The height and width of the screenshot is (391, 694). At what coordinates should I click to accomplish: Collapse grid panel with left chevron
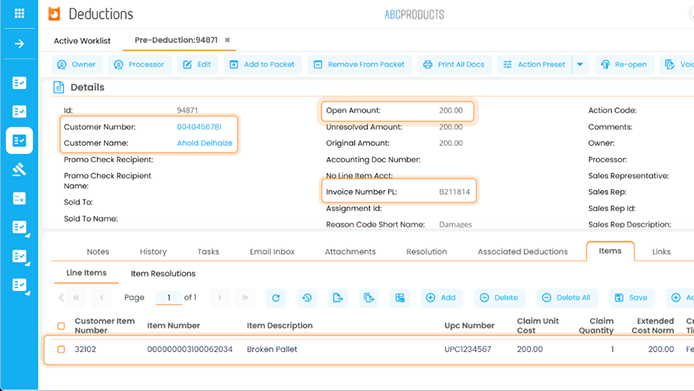[61, 298]
